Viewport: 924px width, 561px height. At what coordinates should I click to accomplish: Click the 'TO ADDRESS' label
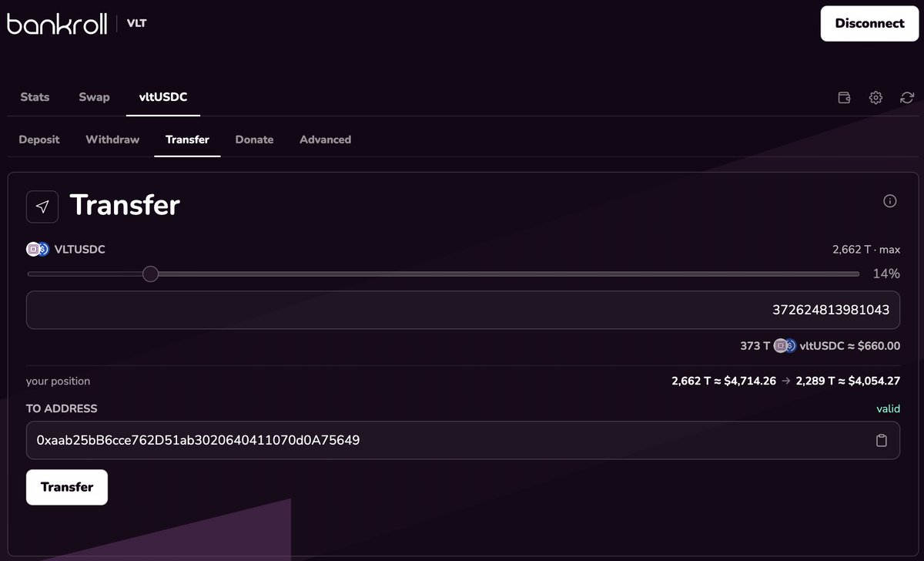point(62,408)
